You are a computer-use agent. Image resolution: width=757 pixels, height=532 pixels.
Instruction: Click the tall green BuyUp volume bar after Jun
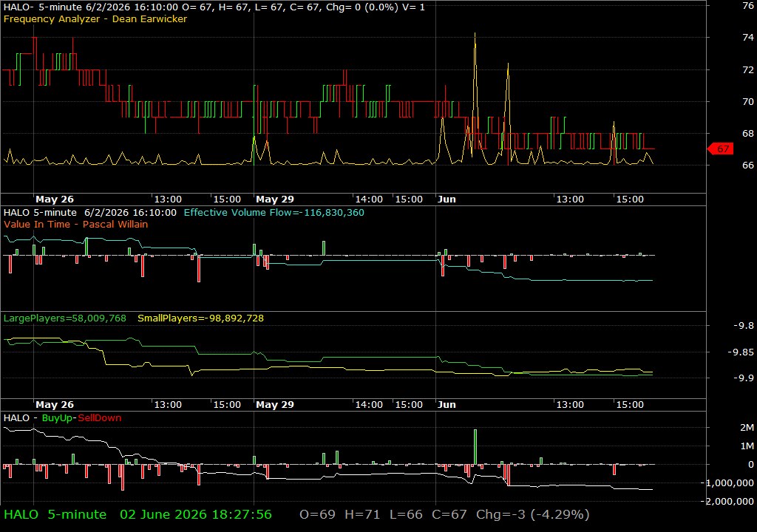(x=475, y=446)
